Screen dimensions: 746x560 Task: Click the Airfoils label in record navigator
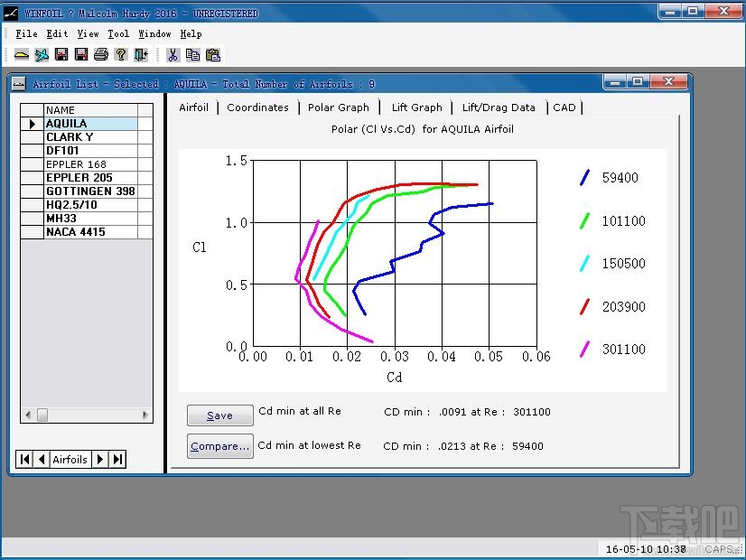(x=70, y=460)
